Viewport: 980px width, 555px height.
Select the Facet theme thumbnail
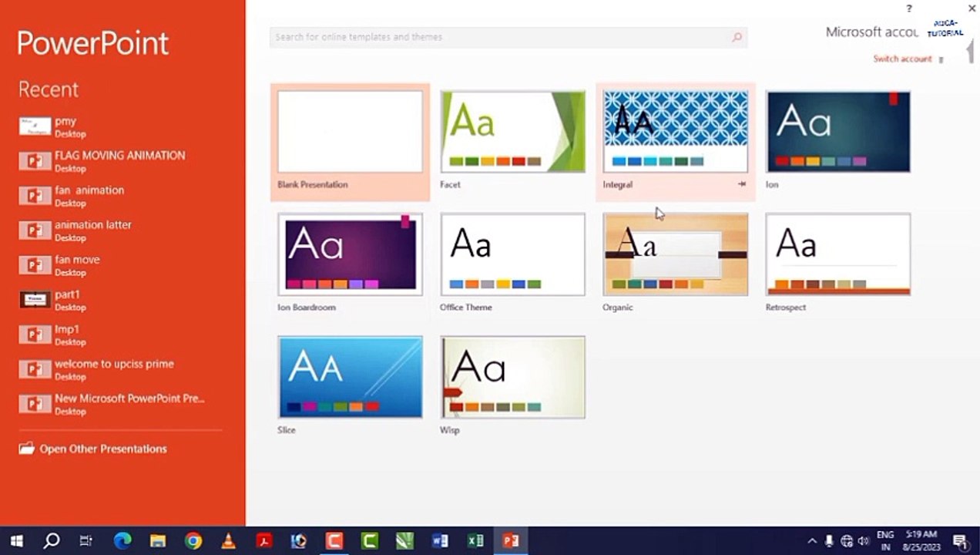click(x=512, y=132)
